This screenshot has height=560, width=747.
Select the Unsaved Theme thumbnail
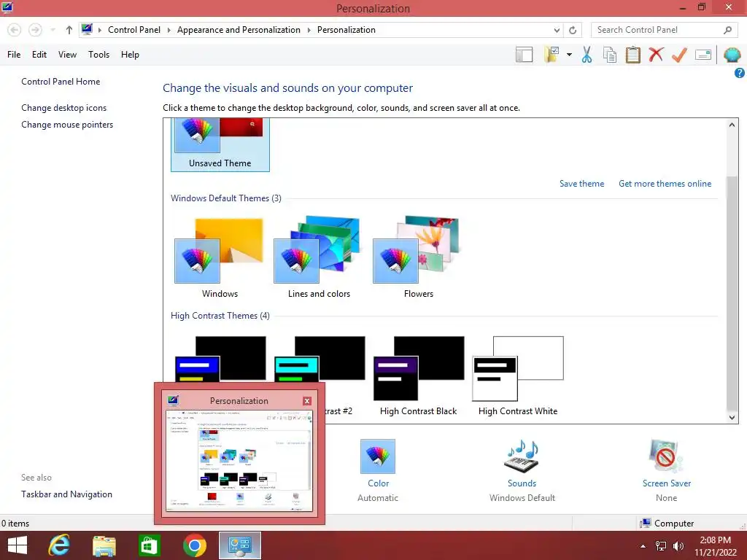click(x=220, y=145)
